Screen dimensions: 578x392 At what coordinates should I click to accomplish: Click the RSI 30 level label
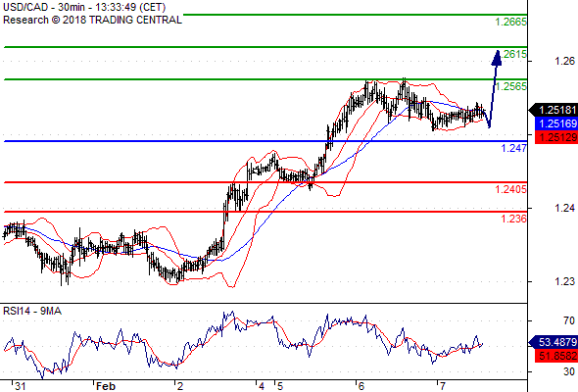569,371
